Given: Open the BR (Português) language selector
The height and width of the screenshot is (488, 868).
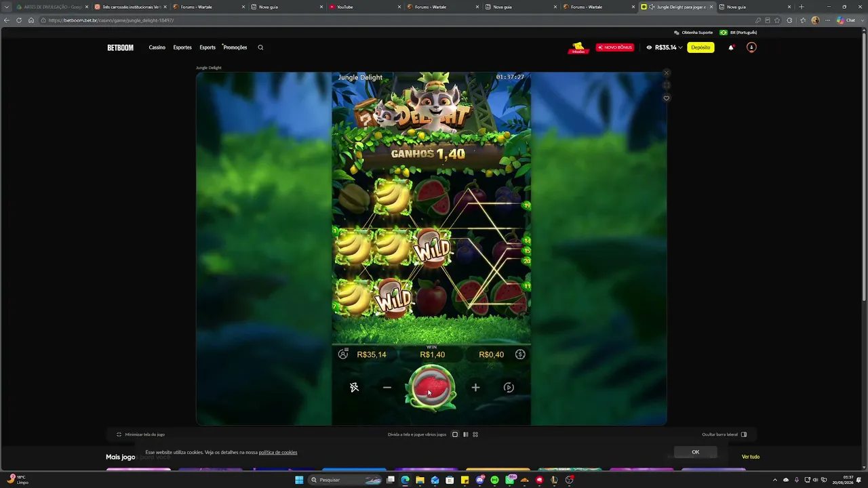Looking at the screenshot, I should [x=738, y=33].
